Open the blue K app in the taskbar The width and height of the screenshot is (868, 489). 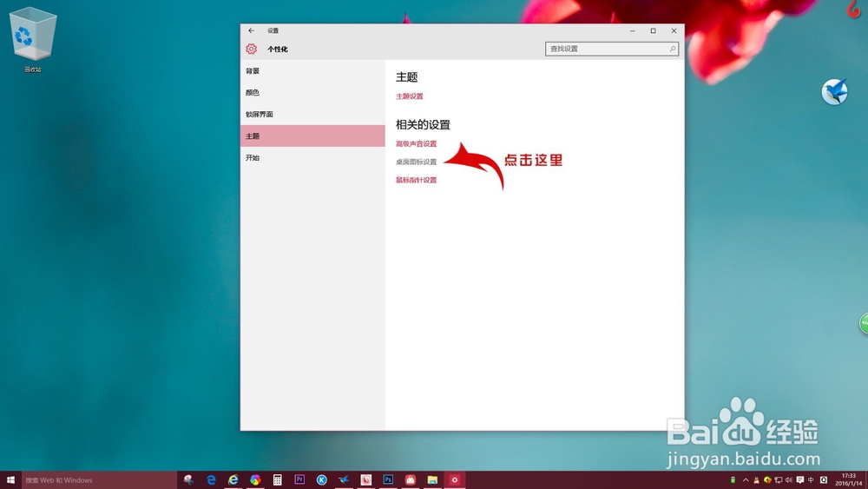tap(322, 480)
